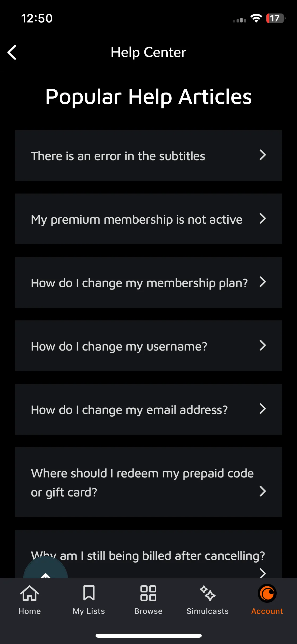Viewport: 297px width, 644px height.
Task: Switch to the Simulcasts tab label
Action: [x=208, y=611]
